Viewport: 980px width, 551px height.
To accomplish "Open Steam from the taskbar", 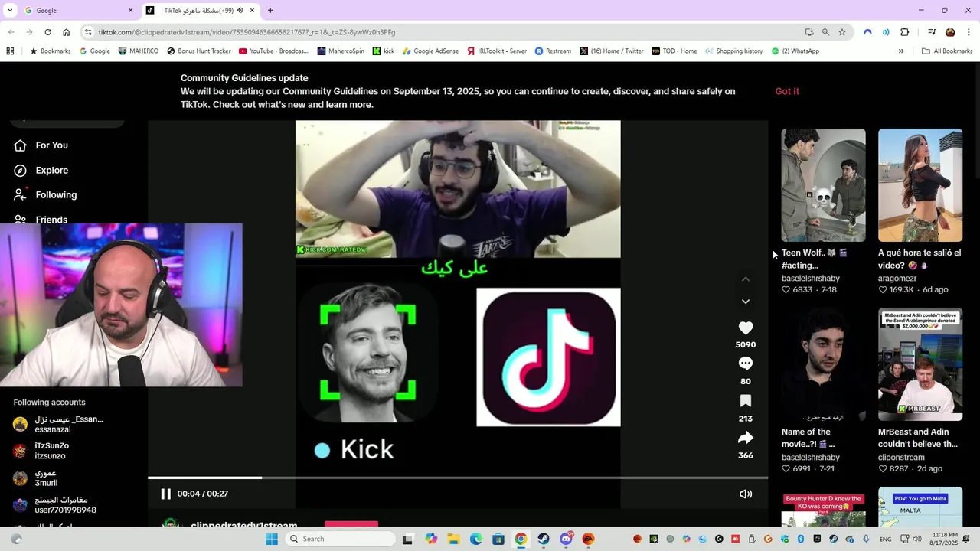I will 543,539.
